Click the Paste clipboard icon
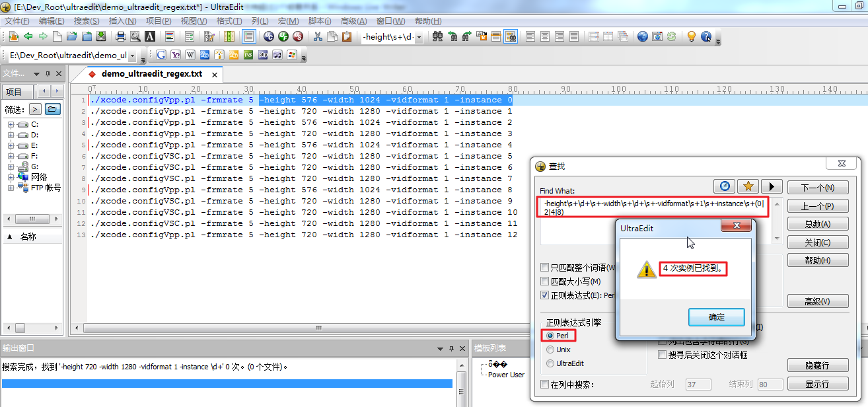The width and height of the screenshot is (868, 407). [x=347, y=36]
